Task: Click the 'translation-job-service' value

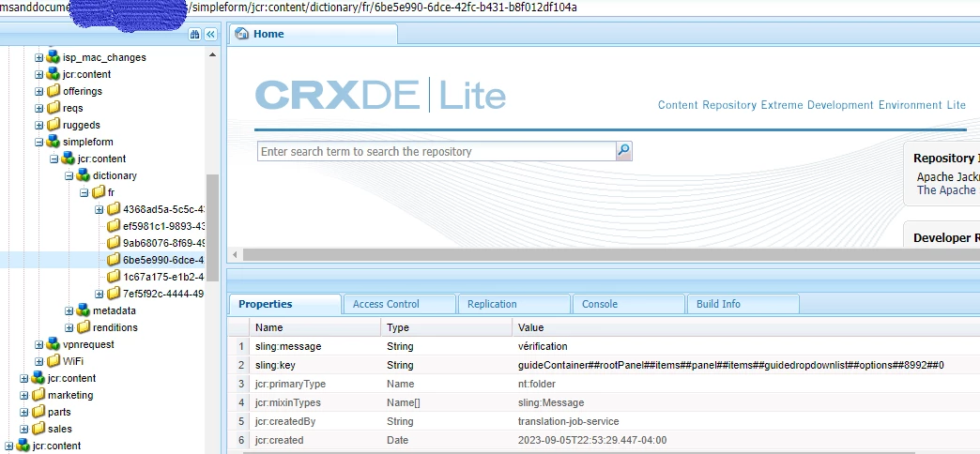Action: pyautogui.click(x=569, y=421)
